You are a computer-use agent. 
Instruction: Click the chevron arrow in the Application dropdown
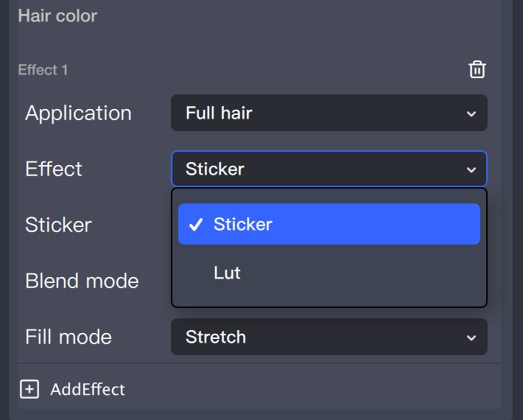point(471,113)
